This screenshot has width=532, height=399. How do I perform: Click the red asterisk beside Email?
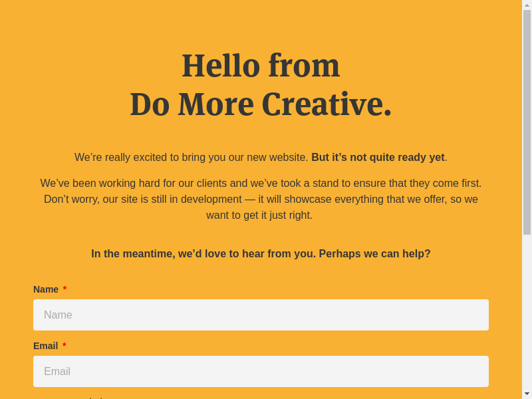pos(65,346)
